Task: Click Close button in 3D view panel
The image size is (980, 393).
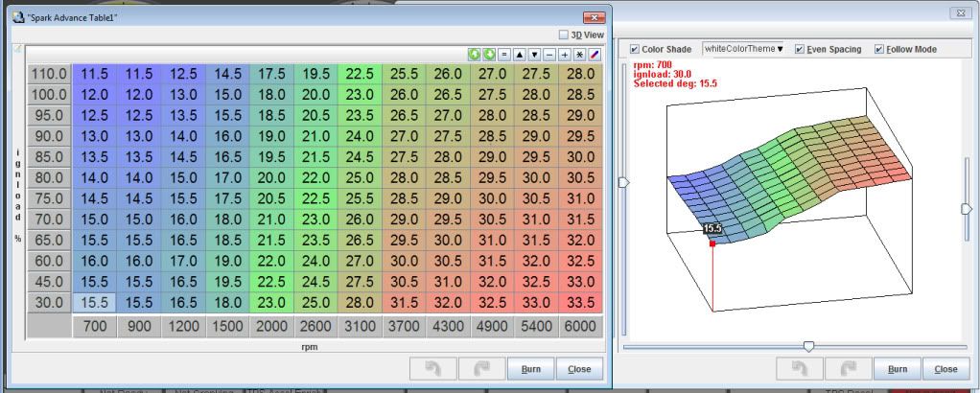Action: click(945, 367)
